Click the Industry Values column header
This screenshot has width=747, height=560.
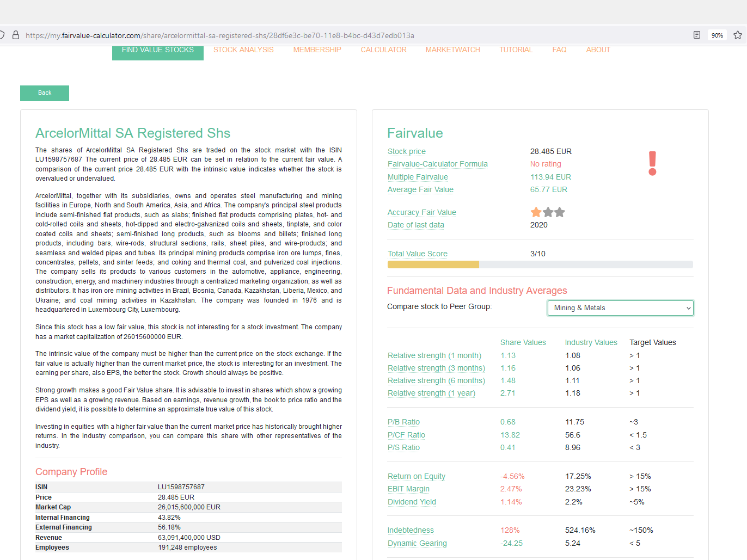pyautogui.click(x=591, y=342)
